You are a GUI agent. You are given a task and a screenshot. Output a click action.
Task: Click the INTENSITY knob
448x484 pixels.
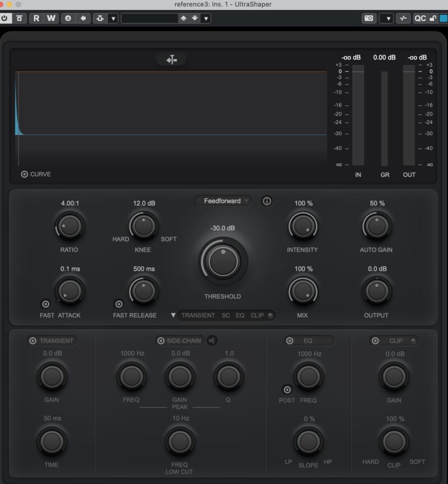point(303,226)
